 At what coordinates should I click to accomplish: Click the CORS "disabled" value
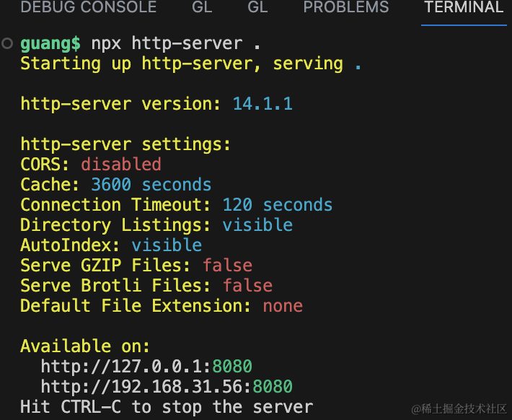pos(121,165)
